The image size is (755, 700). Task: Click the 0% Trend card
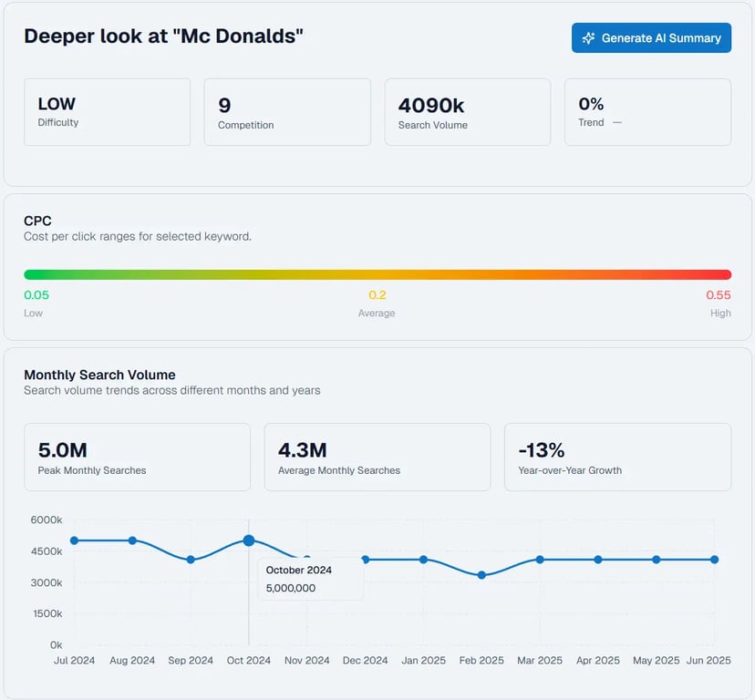click(x=647, y=112)
